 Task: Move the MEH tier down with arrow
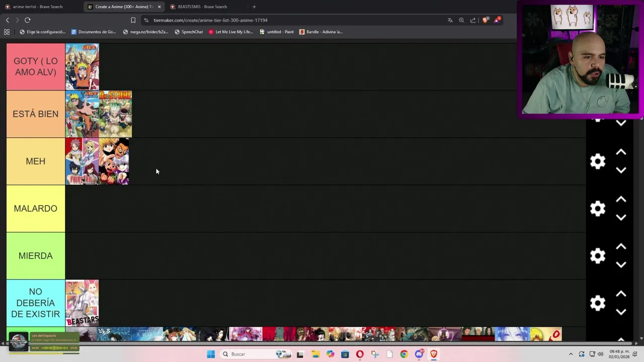[621, 170]
